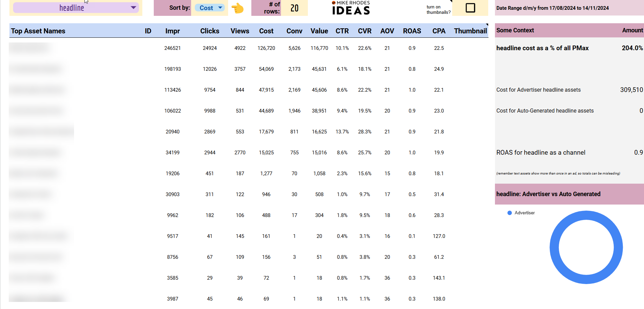The height and width of the screenshot is (309, 644).
Task: Click the headline cost 204.0% value
Action: point(632,48)
